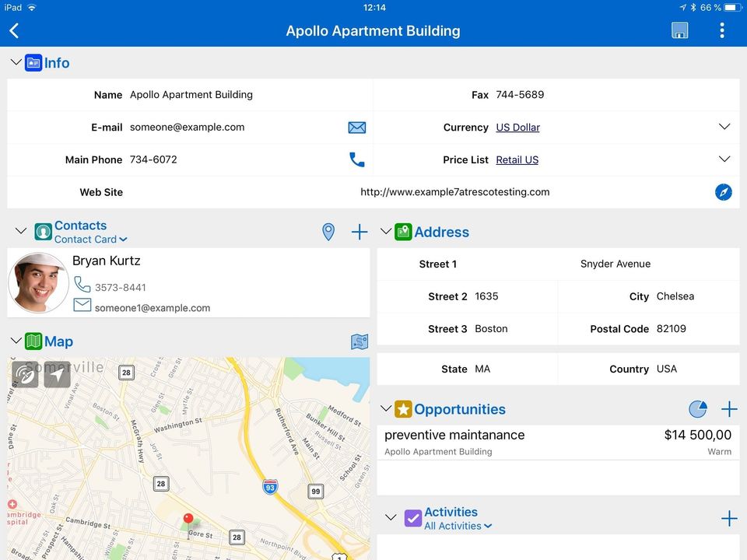
Task: Collapse the Address section
Action: pos(386,232)
